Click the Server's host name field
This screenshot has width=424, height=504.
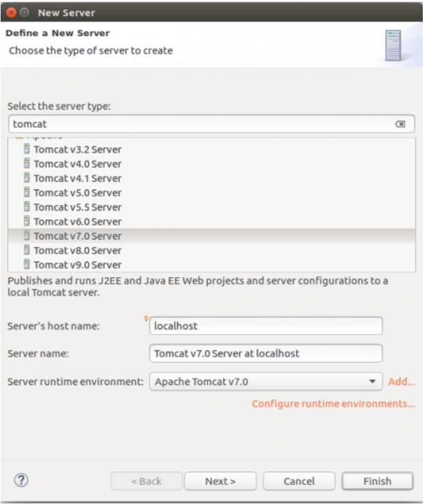coord(265,326)
